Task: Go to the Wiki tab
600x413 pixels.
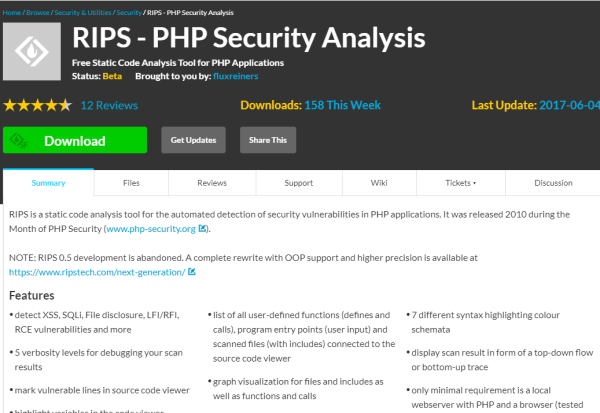Action: [379, 183]
